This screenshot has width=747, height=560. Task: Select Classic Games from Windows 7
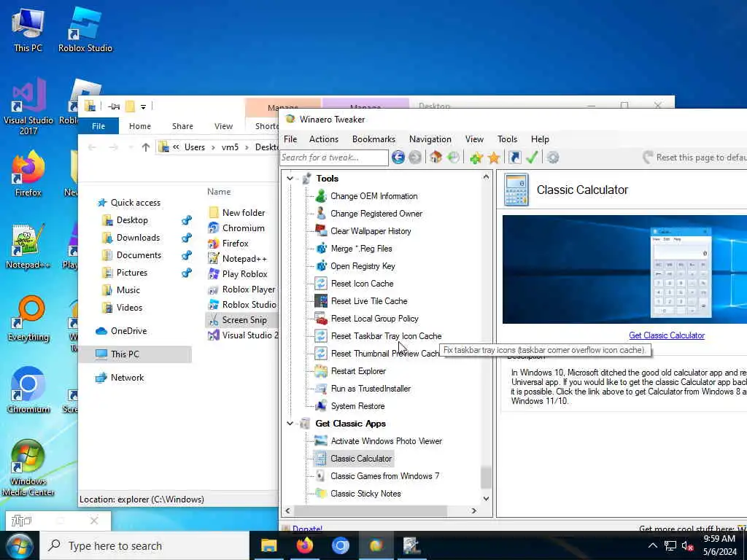385,475
